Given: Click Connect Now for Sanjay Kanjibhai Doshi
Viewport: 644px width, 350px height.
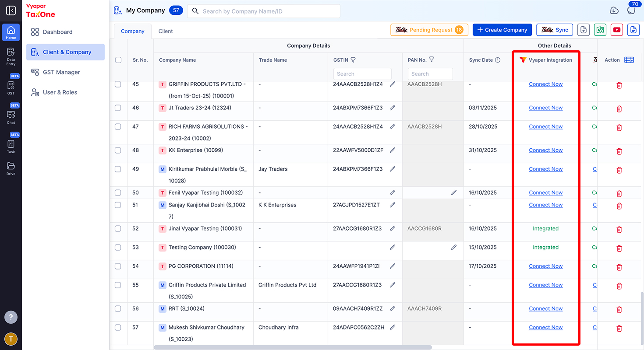Looking at the screenshot, I should pyautogui.click(x=546, y=205).
